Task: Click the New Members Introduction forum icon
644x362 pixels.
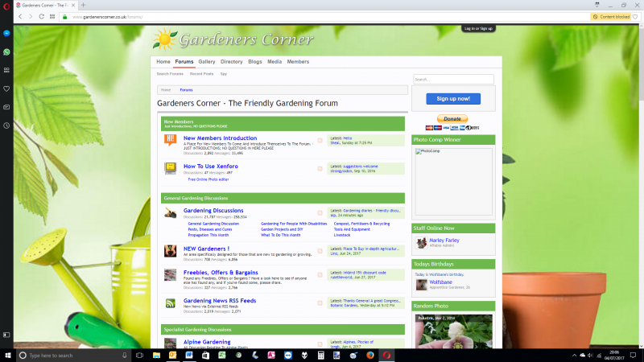Action: 170,141
